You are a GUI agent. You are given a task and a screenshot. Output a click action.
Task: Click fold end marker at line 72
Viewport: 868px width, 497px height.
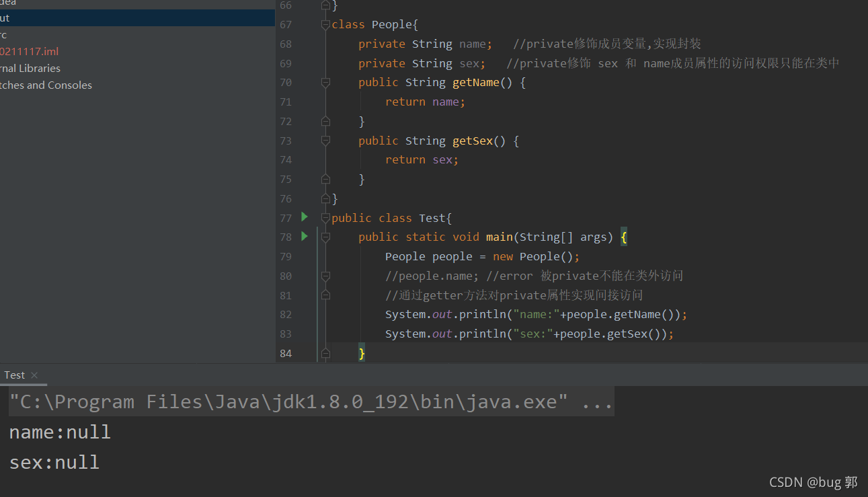pos(326,121)
